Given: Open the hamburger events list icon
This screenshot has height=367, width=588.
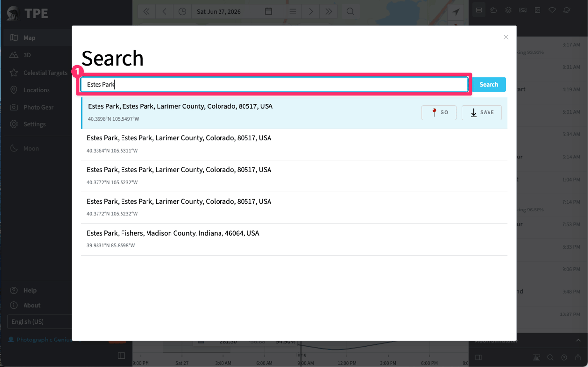Looking at the screenshot, I should click(293, 12).
